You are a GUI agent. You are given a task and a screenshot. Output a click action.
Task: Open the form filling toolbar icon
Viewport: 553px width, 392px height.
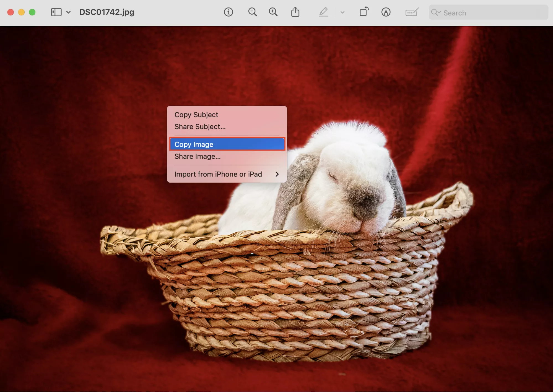[x=412, y=12]
